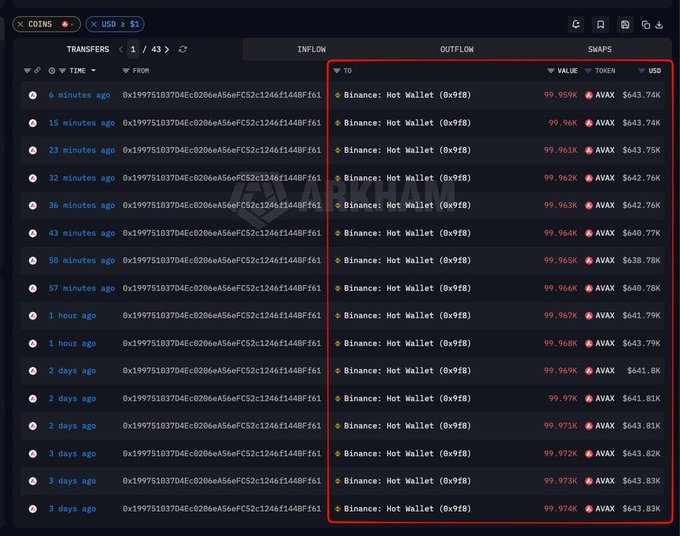This screenshot has width=680, height=536.
Task: Switch to the OUTFLOW tab
Action: click(457, 49)
